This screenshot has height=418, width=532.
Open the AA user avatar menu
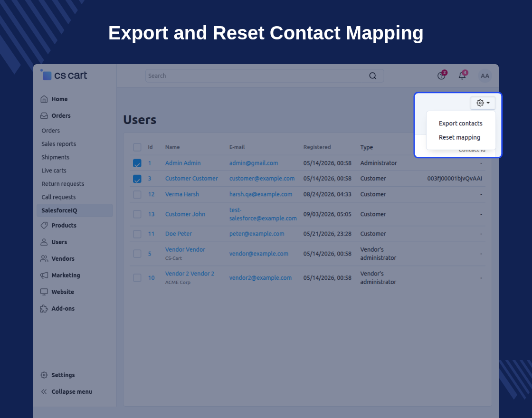pos(485,76)
